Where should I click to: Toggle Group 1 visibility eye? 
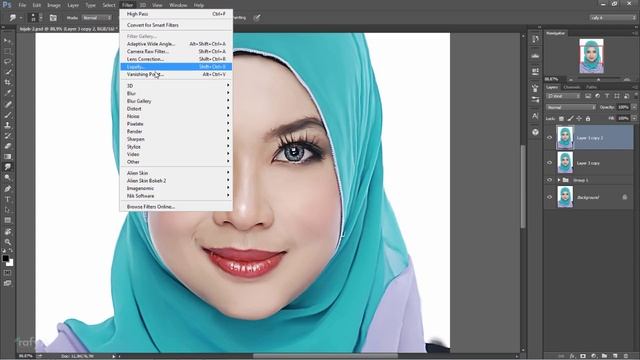coord(549,180)
